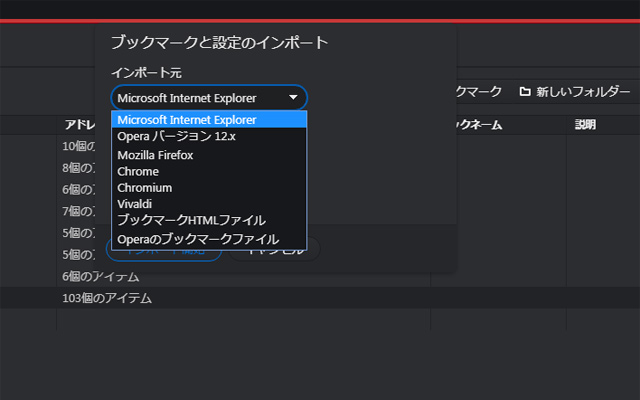This screenshot has width=640, height=400.
Task: Select the 7個の items row
Action: 78,211
